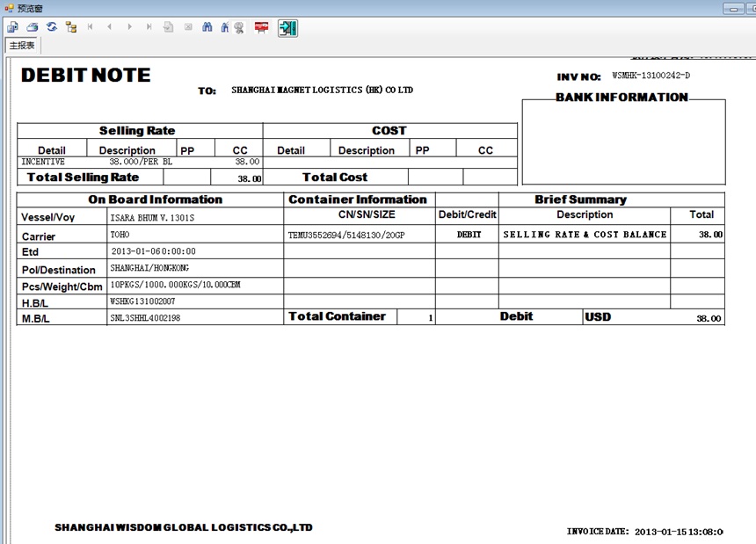Viewport: 756px width, 544px height.
Task: Click container number TEMU3552694/5148130/20GP
Action: (346, 236)
